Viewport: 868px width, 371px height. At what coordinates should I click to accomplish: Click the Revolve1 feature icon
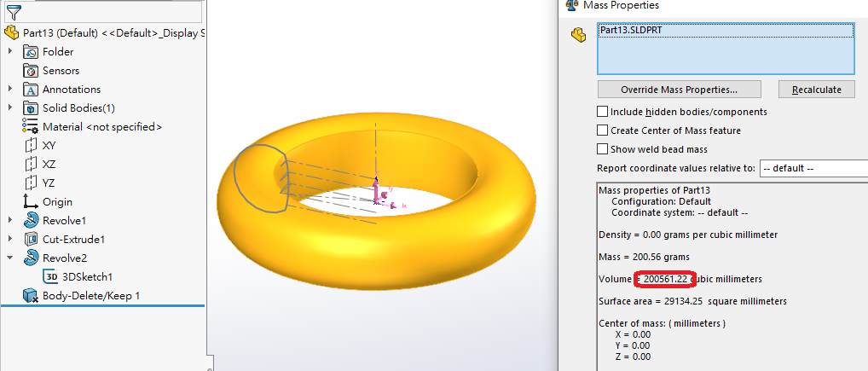click(31, 220)
